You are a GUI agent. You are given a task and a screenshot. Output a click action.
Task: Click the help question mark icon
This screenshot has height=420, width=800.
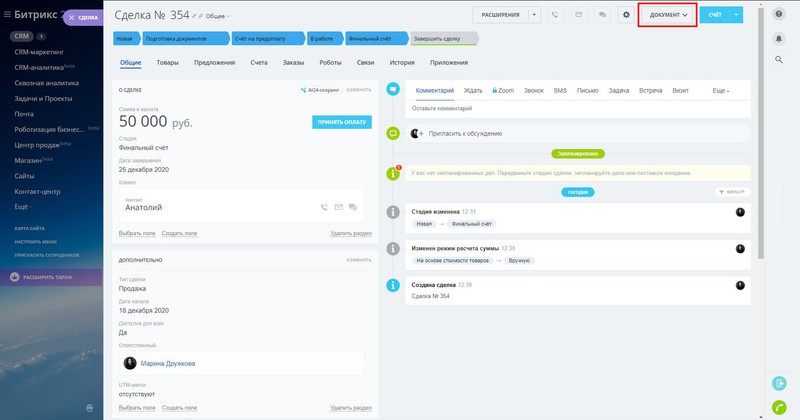(778, 16)
